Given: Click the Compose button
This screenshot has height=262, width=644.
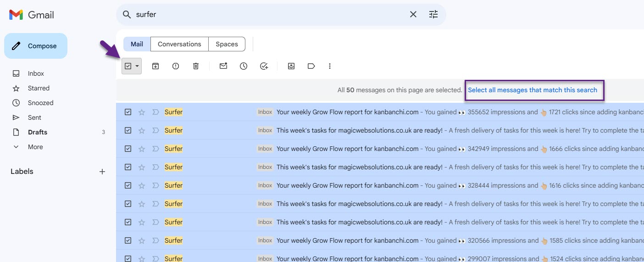Looking at the screenshot, I should [x=36, y=46].
